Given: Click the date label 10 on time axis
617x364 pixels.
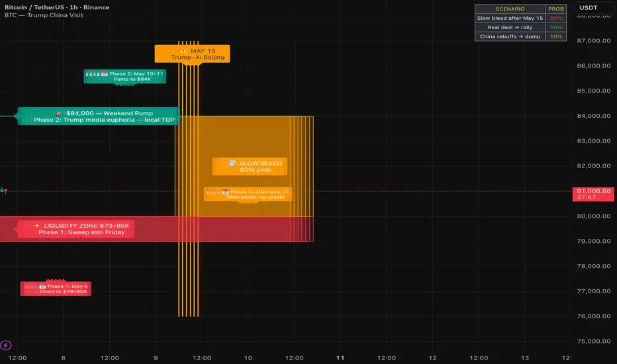Looking at the screenshot, I should pos(248,357).
